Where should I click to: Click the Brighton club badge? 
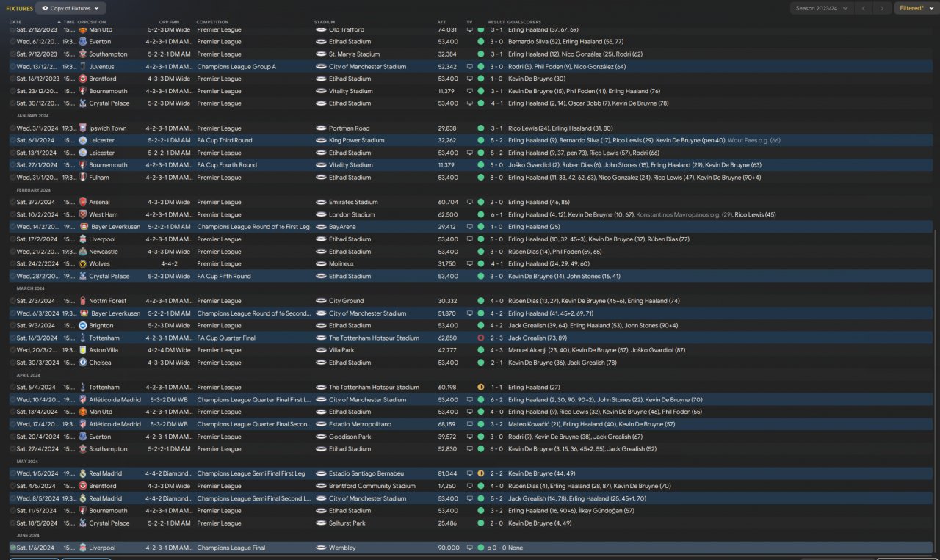coord(83,325)
